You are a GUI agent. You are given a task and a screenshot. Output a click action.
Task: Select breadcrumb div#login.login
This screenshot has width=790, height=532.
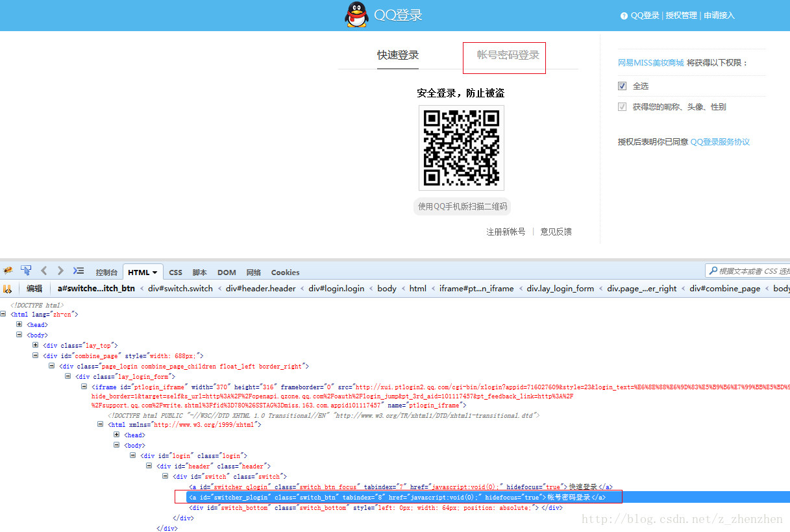pyautogui.click(x=336, y=289)
